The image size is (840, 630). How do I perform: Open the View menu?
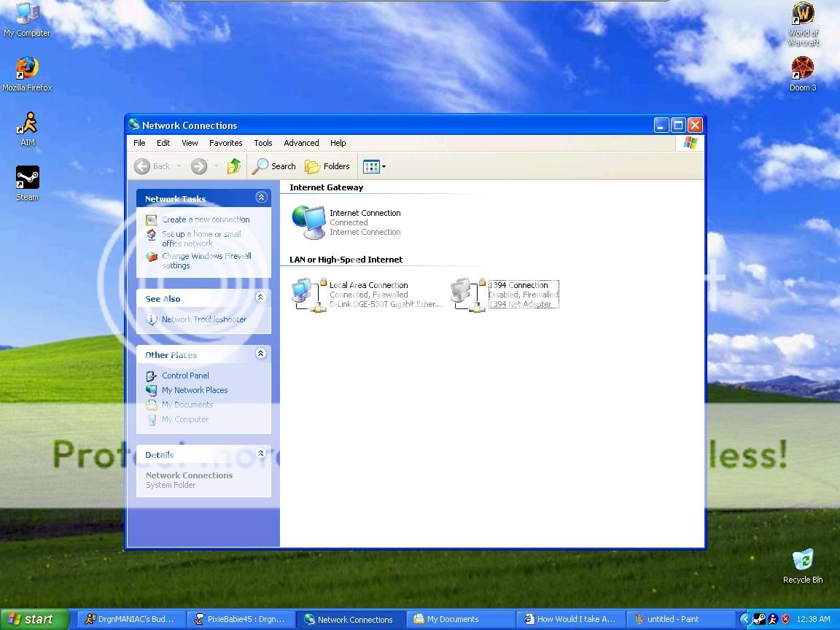(190, 143)
